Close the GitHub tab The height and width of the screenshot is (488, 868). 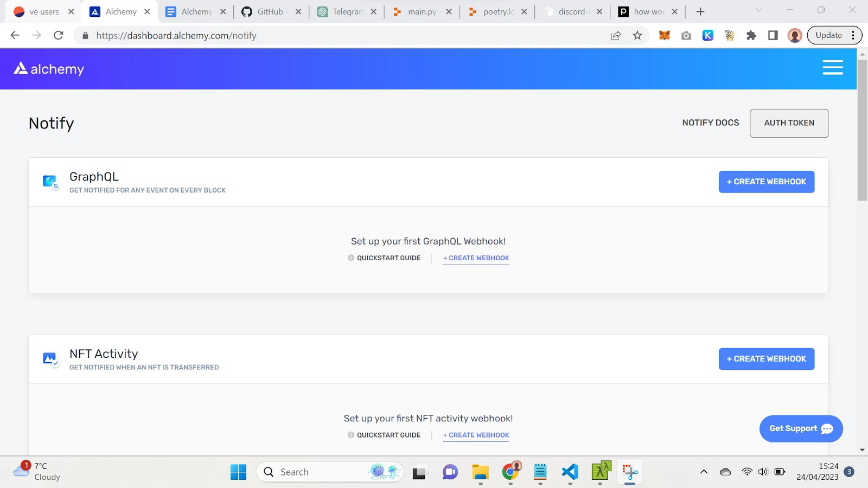tap(298, 11)
